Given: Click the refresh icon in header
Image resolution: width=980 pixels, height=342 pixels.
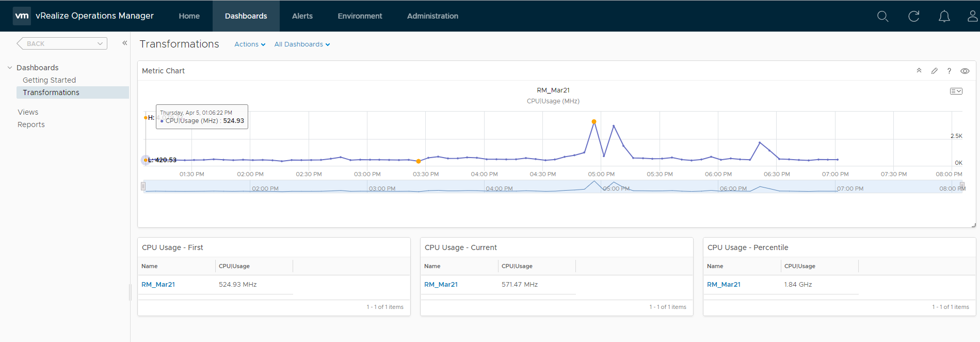Looking at the screenshot, I should pos(913,17).
